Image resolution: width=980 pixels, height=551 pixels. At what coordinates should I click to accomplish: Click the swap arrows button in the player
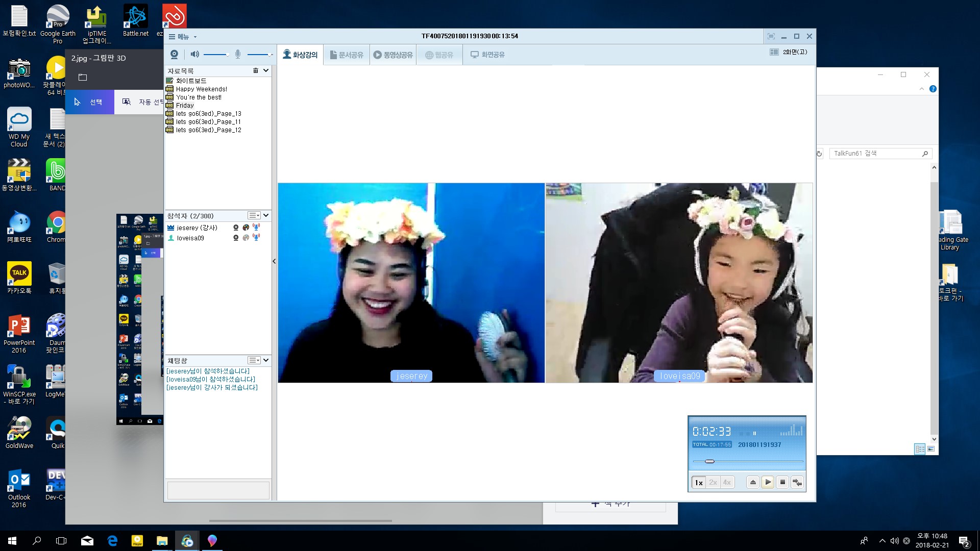[797, 482]
